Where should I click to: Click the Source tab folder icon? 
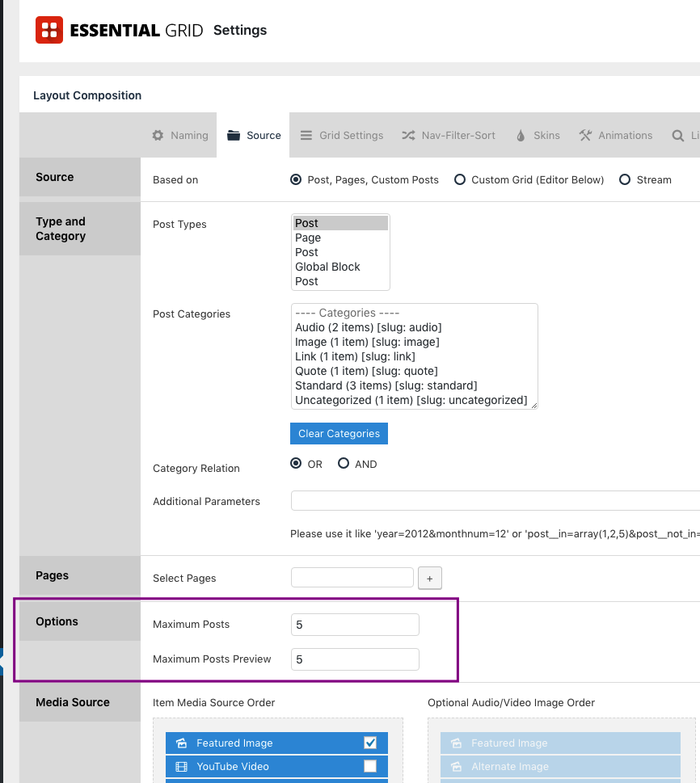pos(234,135)
